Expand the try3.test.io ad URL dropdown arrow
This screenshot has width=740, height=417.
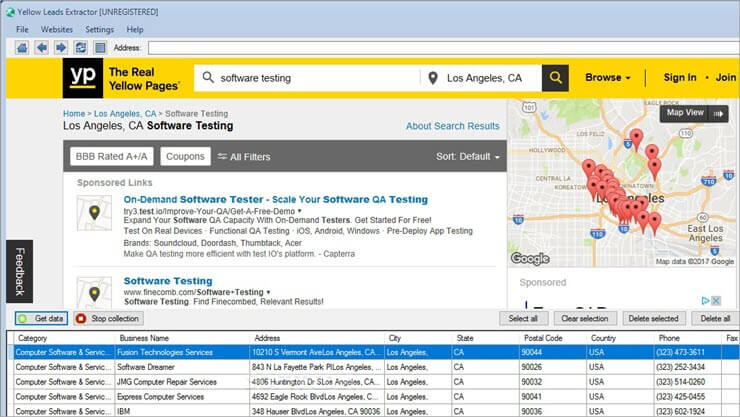pyautogui.click(x=299, y=211)
